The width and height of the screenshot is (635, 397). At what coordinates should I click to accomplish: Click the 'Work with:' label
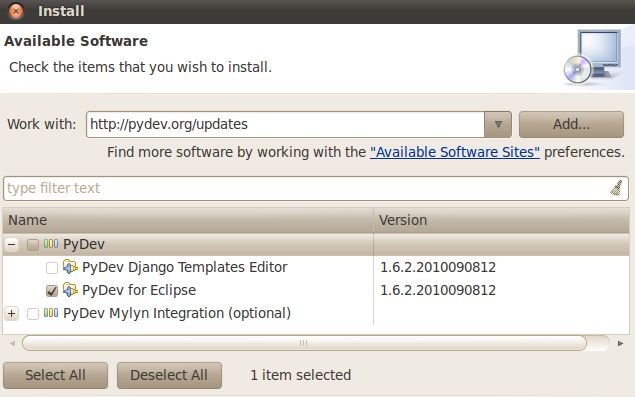42,124
